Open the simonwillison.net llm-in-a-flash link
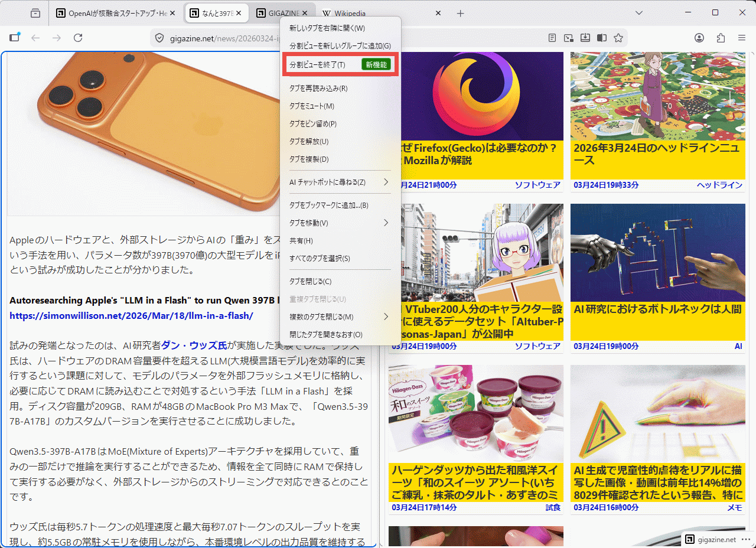The height and width of the screenshot is (548, 756). pos(131,315)
